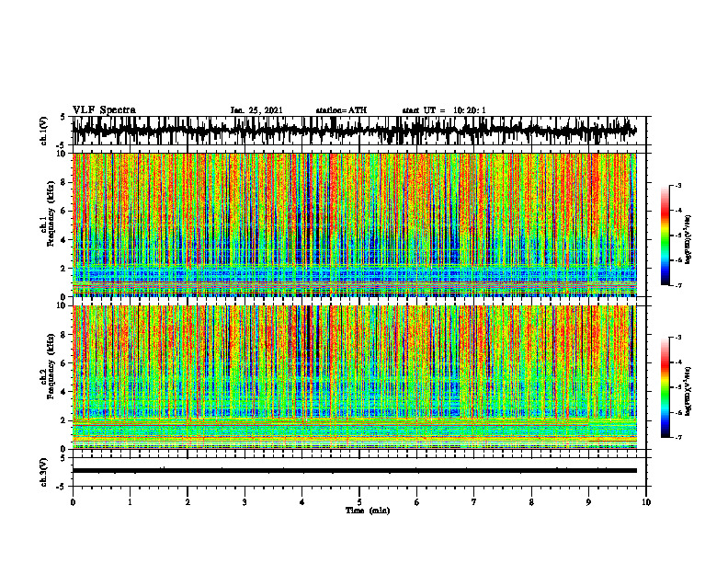Click the ch.2 frequency tick label '6'

63,363
